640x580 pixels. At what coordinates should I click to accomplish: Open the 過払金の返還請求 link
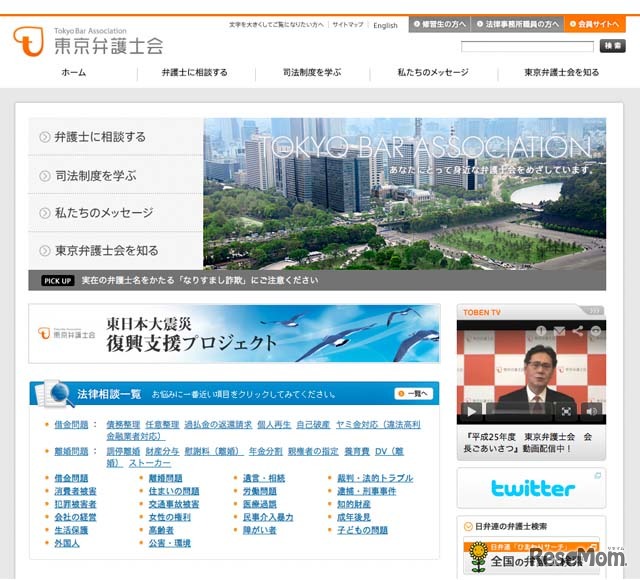point(218,425)
